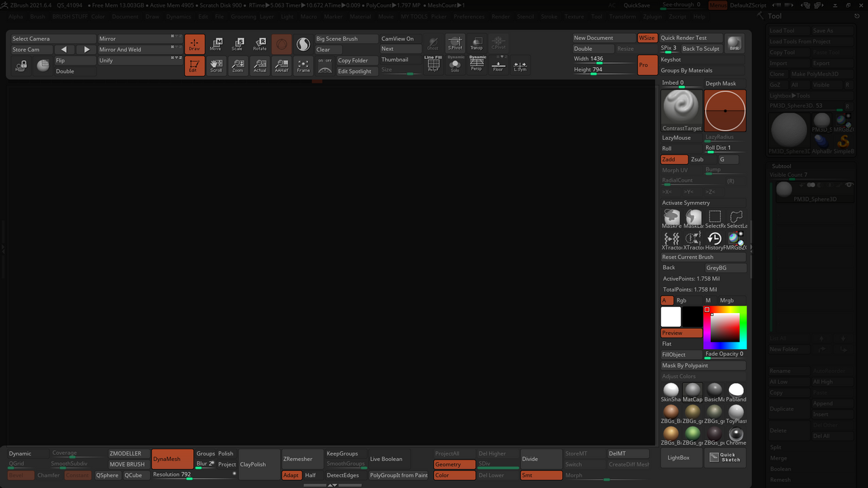The width and height of the screenshot is (868, 488).
Task: Toggle the Floor grid
Action: tap(498, 66)
